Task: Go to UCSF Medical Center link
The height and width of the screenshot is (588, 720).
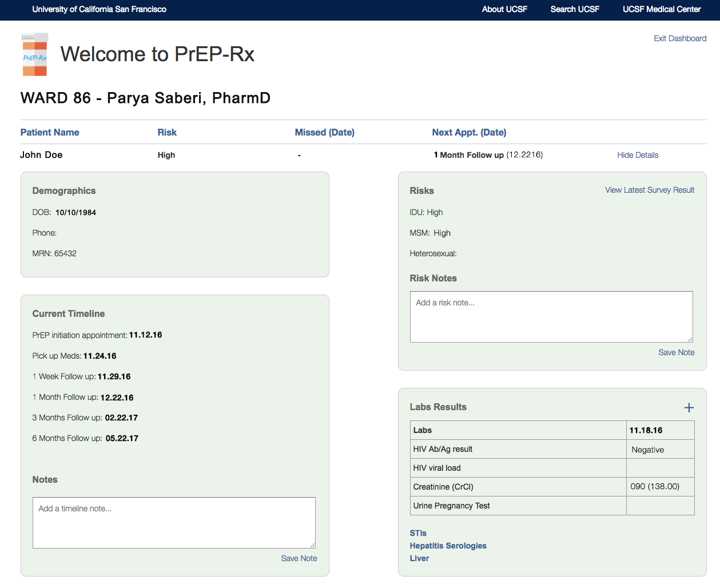Action: click(661, 9)
